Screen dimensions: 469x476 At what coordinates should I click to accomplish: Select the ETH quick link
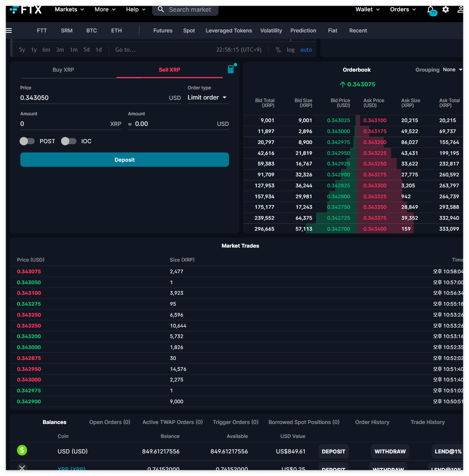tap(116, 31)
